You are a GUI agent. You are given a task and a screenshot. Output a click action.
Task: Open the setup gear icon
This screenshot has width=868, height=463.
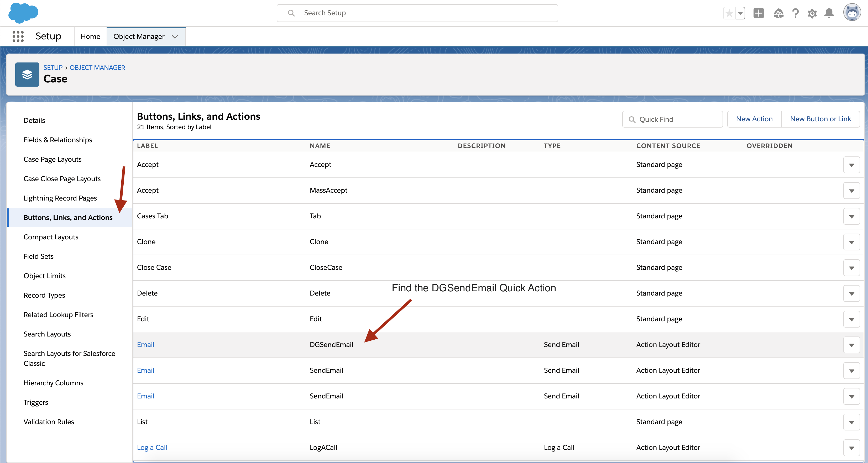812,13
